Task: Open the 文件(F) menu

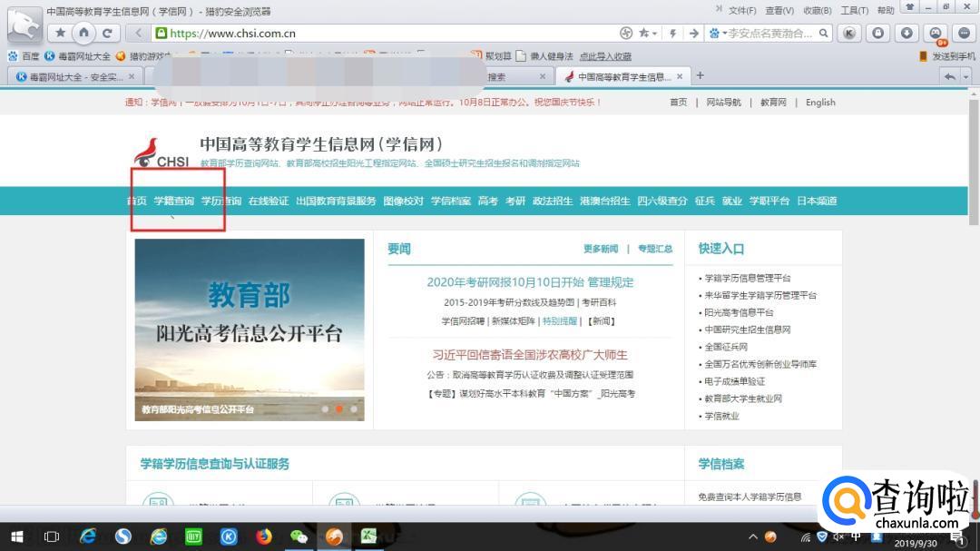Action: (x=742, y=11)
